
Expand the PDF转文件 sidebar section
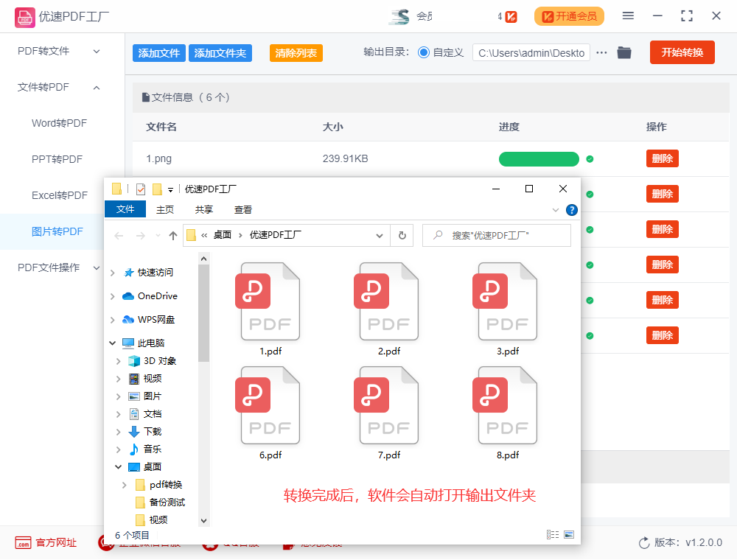(95, 52)
